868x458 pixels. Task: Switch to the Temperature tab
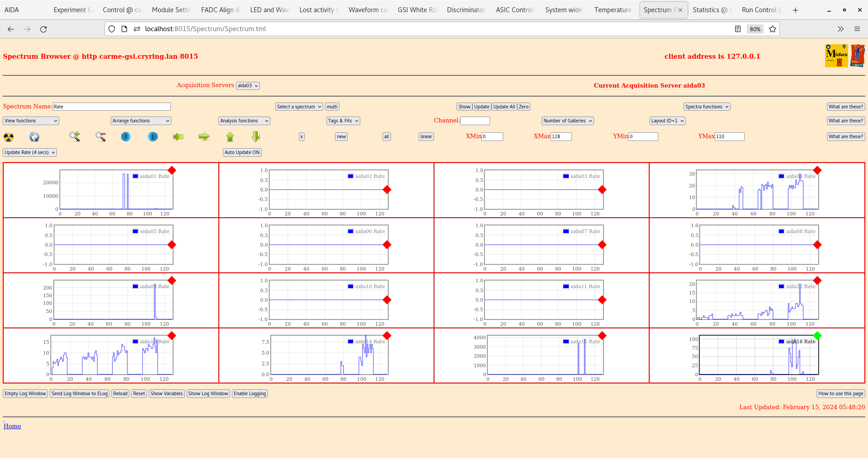613,10
